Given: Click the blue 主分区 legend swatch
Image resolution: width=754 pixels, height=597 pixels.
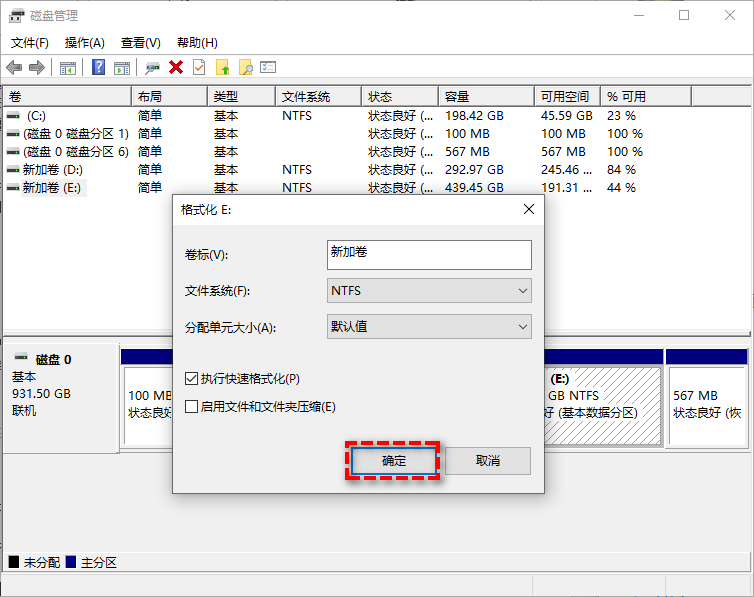Looking at the screenshot, I should click(71, 562).
